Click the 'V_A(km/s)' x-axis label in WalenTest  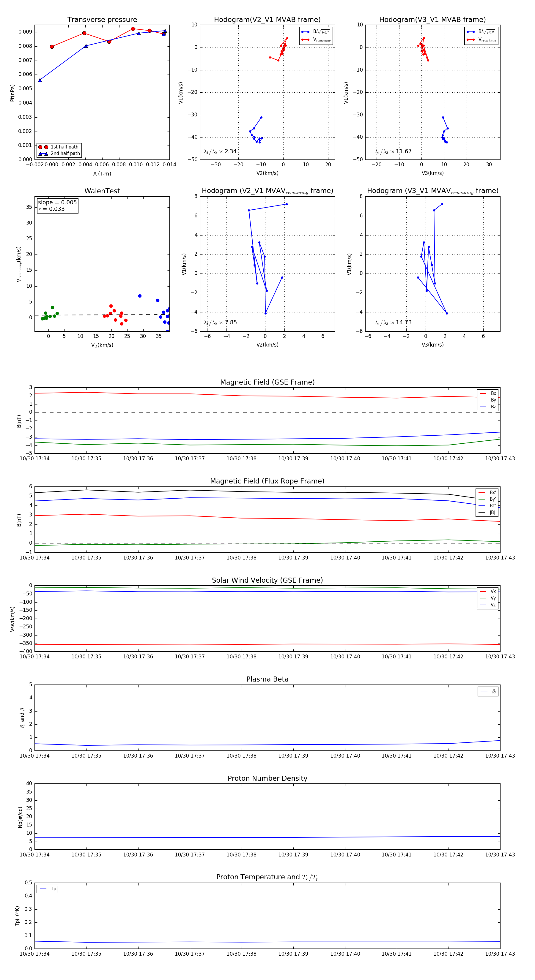102,345
